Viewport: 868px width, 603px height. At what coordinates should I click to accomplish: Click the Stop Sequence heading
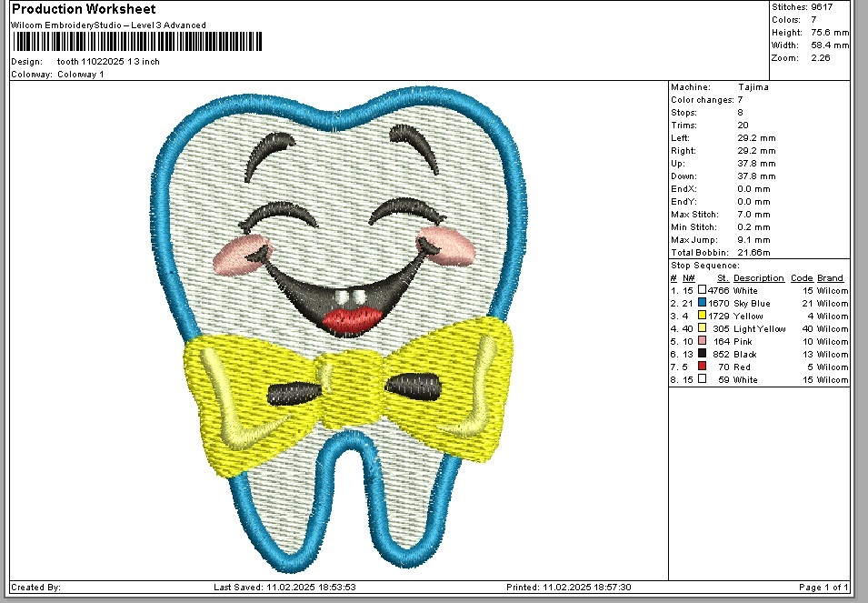[x=704, y=266]
